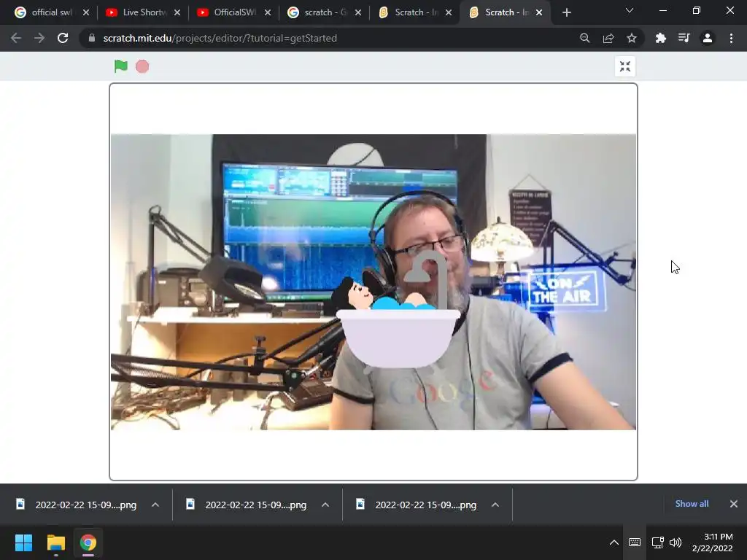Expand options for third download item

point(495,505)
